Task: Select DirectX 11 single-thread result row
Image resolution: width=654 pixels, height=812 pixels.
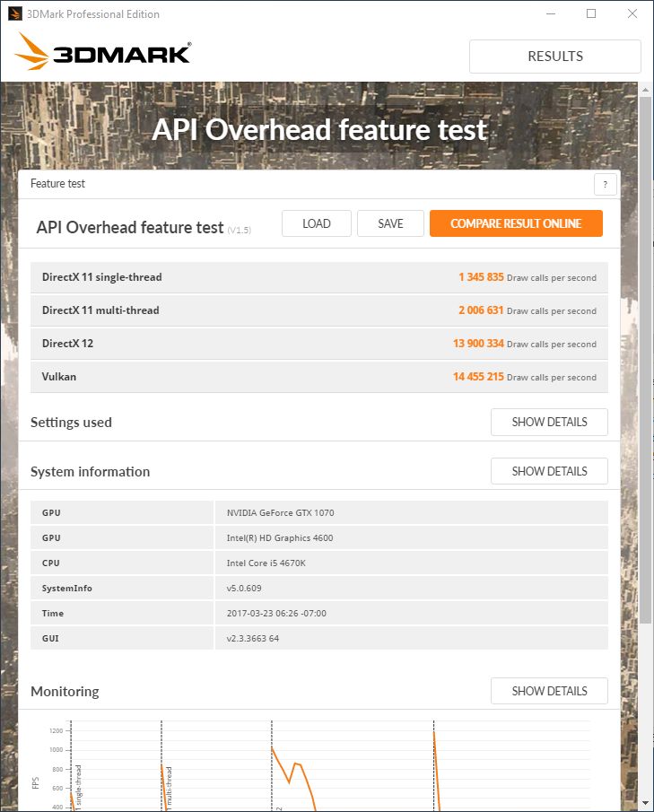Action: (x=319, y=277)
